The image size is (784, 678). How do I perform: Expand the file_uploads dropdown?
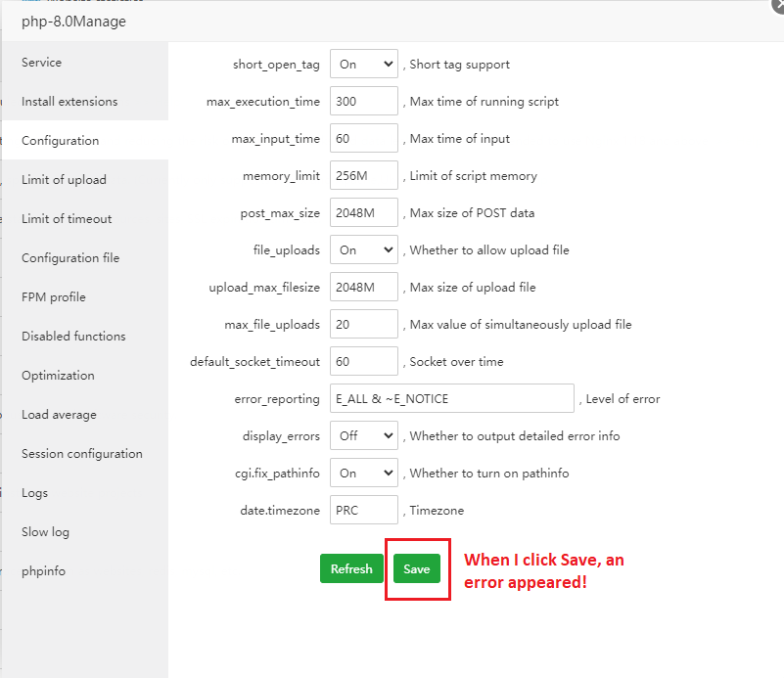(x=363, y=250)
